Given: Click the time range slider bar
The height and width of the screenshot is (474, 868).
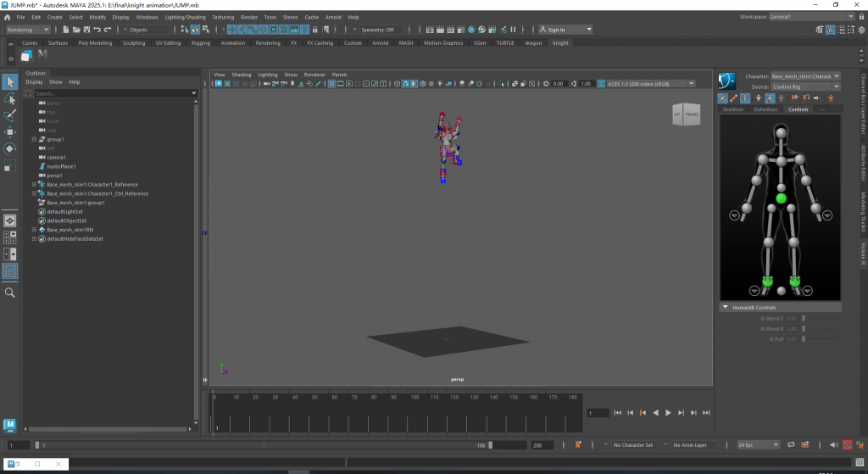Looking at the screenshot, I should tap(263, 444).
